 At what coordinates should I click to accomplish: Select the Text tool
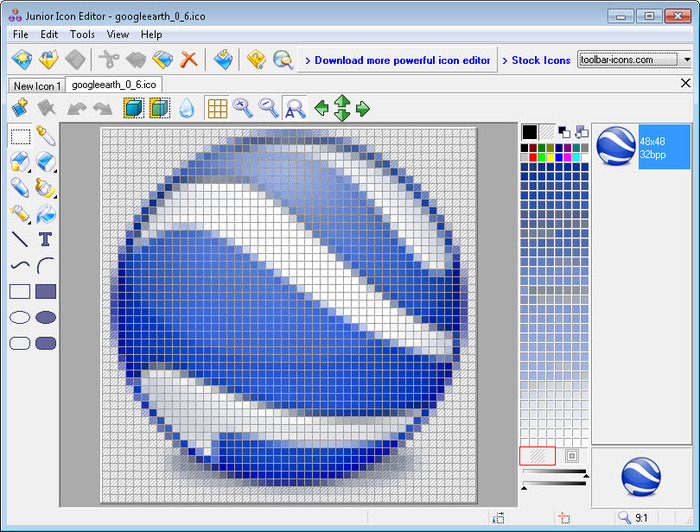46,240
